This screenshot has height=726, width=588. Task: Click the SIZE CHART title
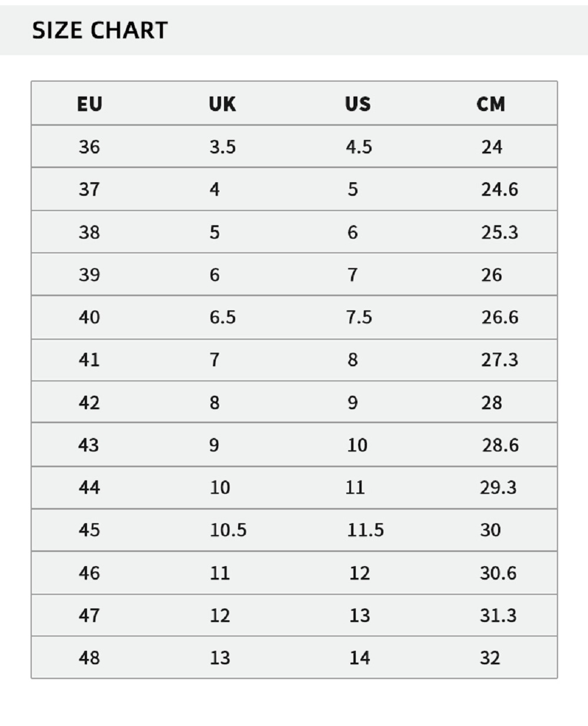[x=100, y=31]
